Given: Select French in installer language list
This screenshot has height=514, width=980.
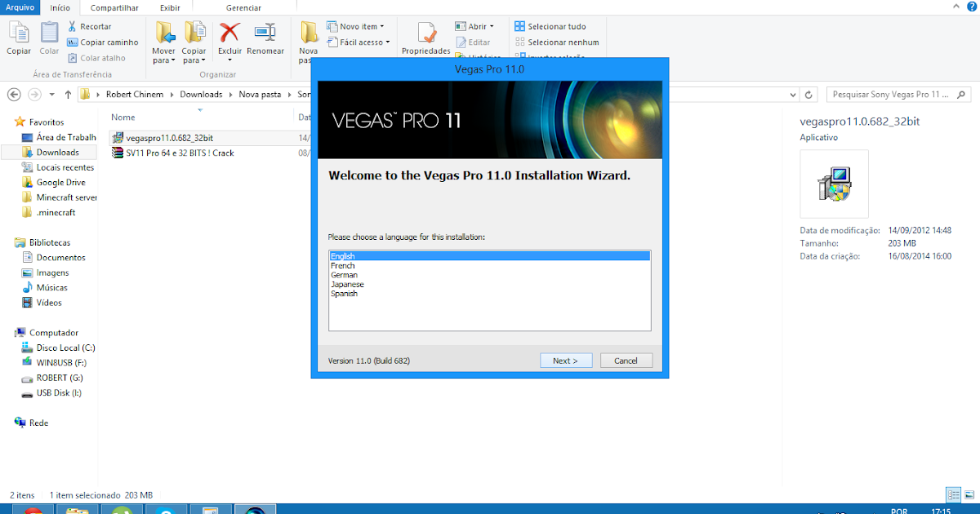Looking at the screenshot, I should (489, 266).
